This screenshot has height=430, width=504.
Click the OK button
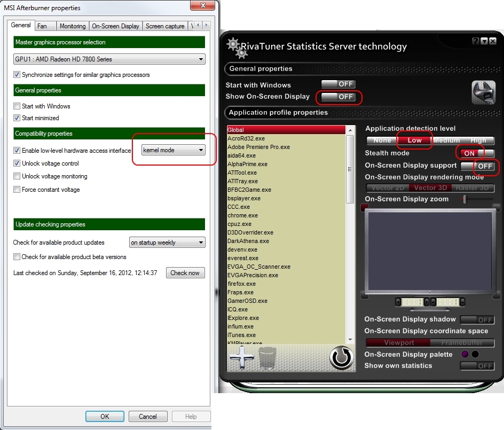[105, 416]
